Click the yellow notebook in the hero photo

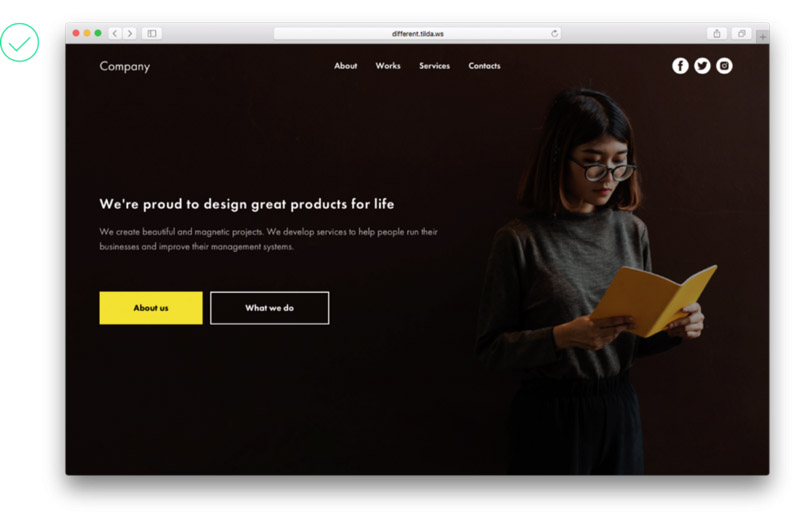point(653,301)
